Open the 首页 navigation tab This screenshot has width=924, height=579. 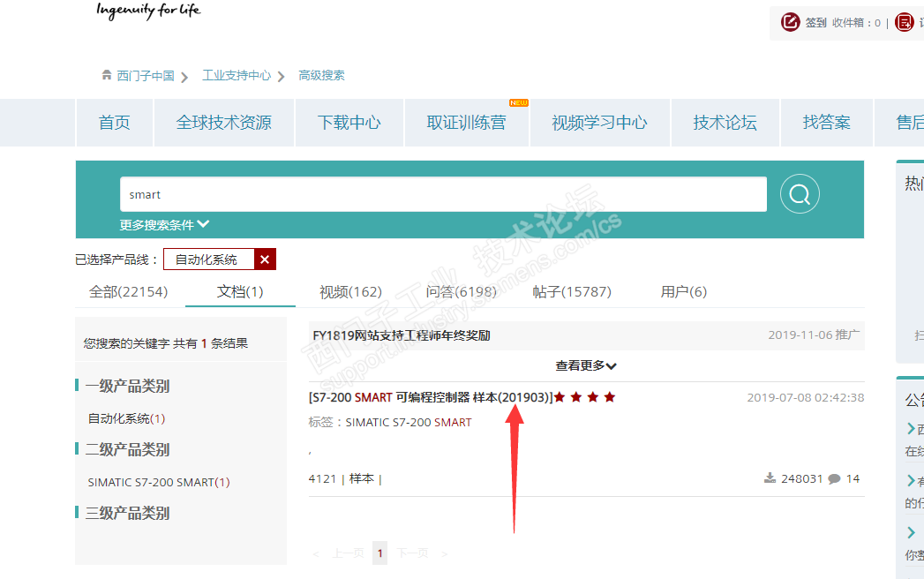(115, 123)
